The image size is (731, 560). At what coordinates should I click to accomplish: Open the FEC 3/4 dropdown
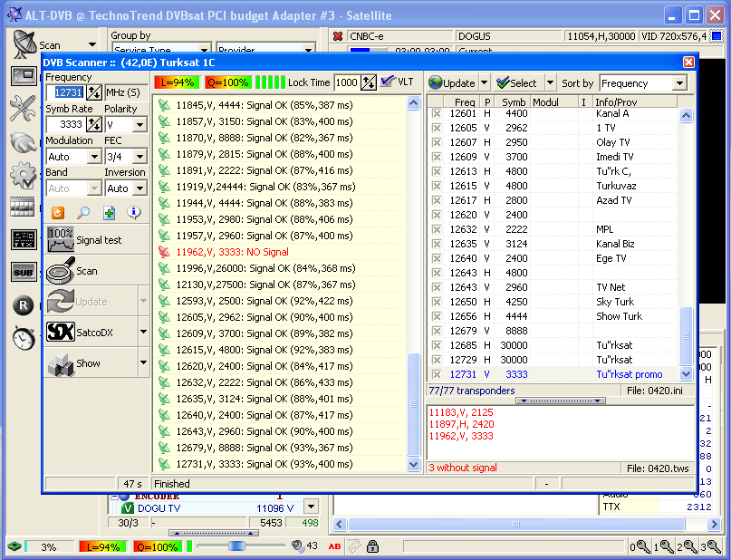point(139,156)
